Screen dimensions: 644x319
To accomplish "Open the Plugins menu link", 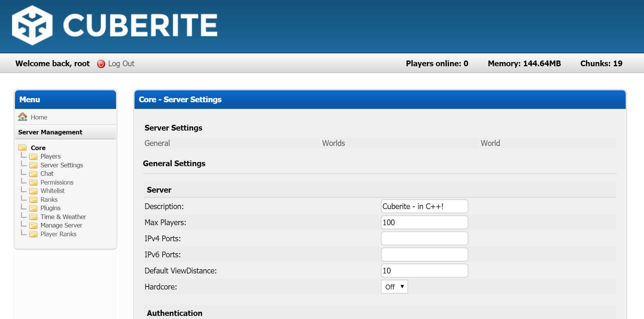I will (x=51, y=208).
